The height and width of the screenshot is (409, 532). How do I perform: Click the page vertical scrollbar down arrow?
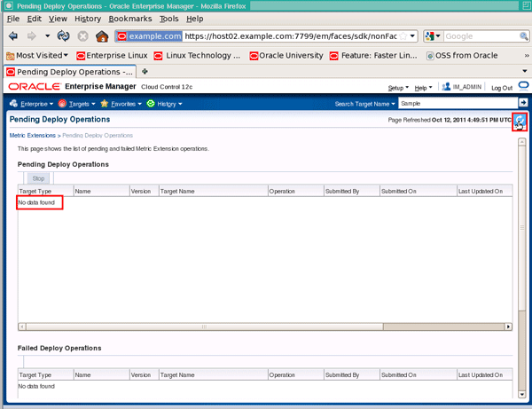tap(522, 394)
